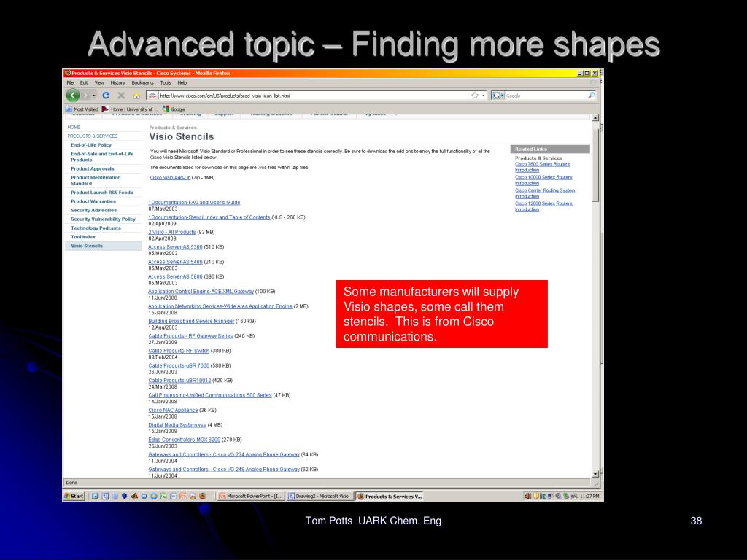Viewport: 747px width, 560px height.
Task: Open the Google bookmark in bookmarks toolbar
Action: click(174, 109)
